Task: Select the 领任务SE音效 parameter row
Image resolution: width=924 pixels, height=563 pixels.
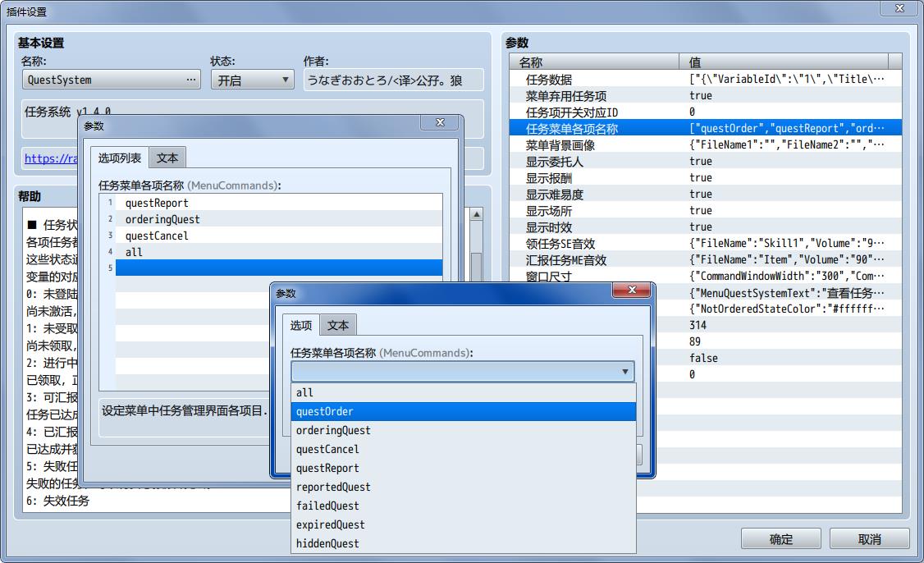Action: click(x=706, y=244)
